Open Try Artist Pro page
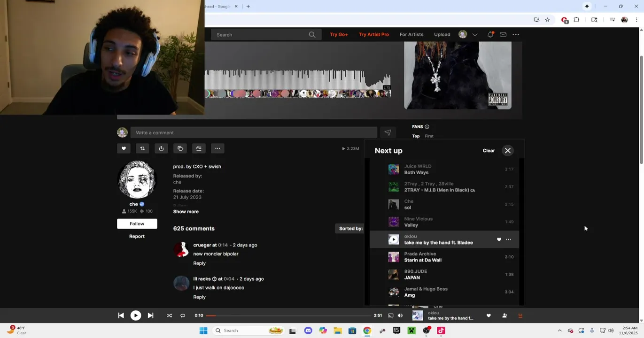The image size is (644, 338). (373, 35)
